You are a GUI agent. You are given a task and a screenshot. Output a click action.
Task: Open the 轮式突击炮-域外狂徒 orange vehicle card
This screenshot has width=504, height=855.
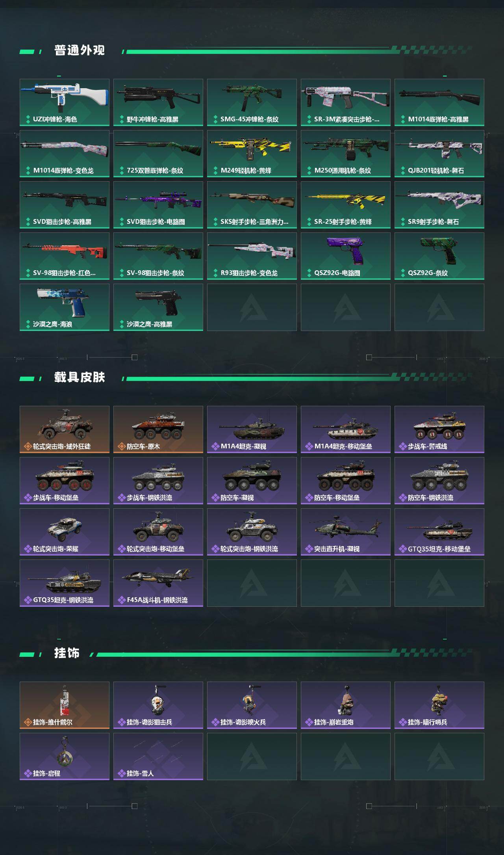click(65, 429)
